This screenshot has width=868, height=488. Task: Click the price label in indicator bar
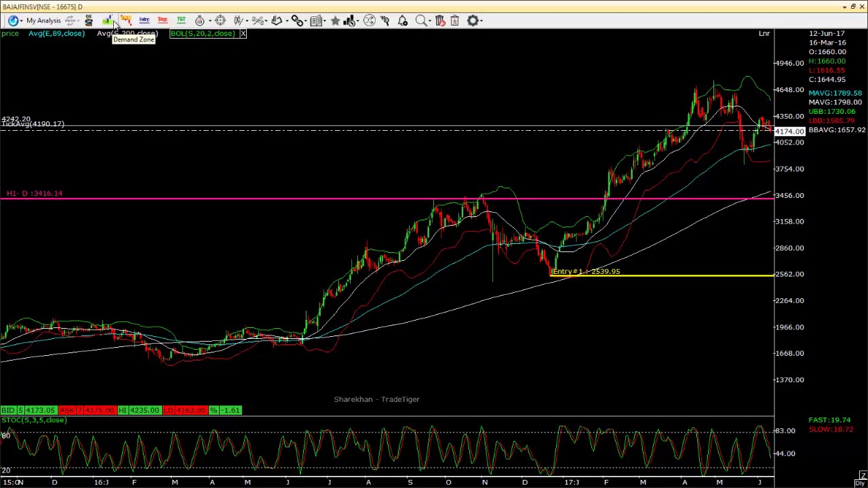9,33
